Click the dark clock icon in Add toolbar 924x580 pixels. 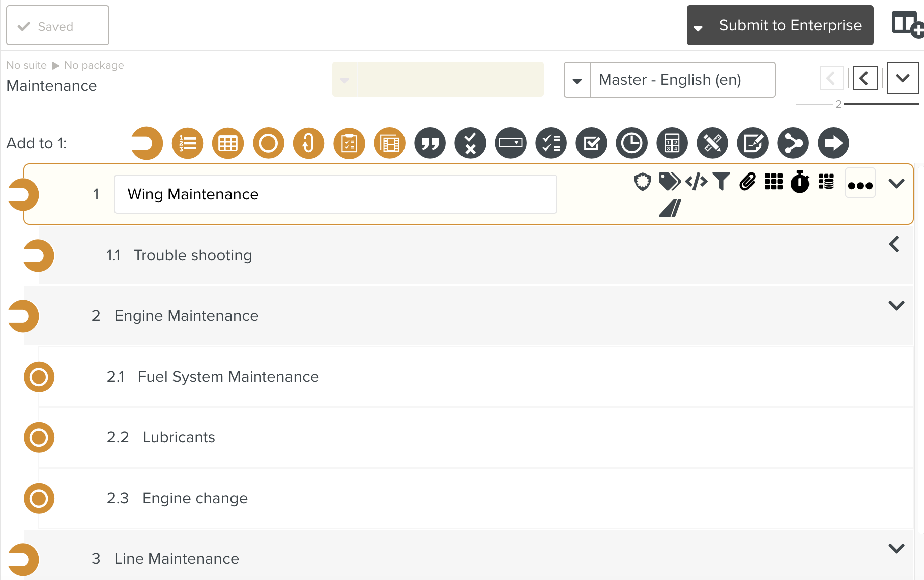pyautogui.click(x=631, y=143)
